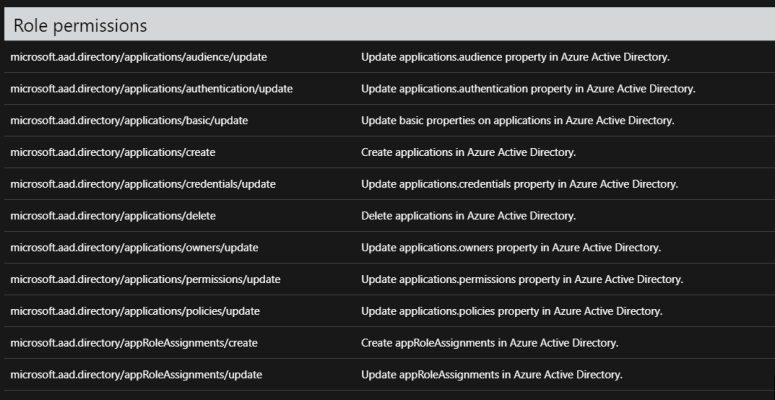Select the 'Delete applications in Azure Active Directory' text
Viewport: 775px width, 400px height.
[x=468, y=216]
